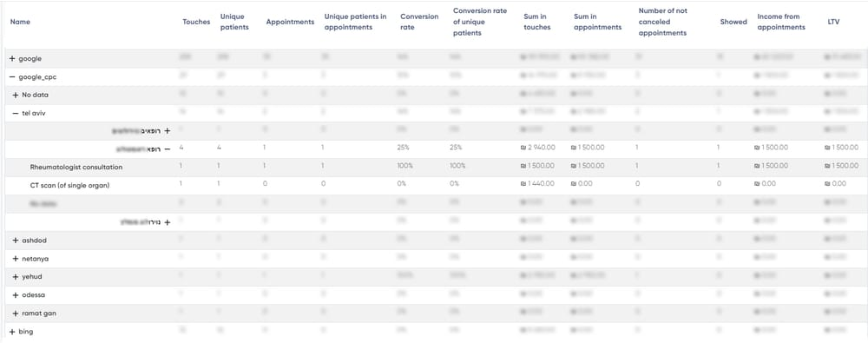This screenshot has height=343, width=868.
Task: Select the CT scan (of single organ) row
Action: (x=434, y=185)
